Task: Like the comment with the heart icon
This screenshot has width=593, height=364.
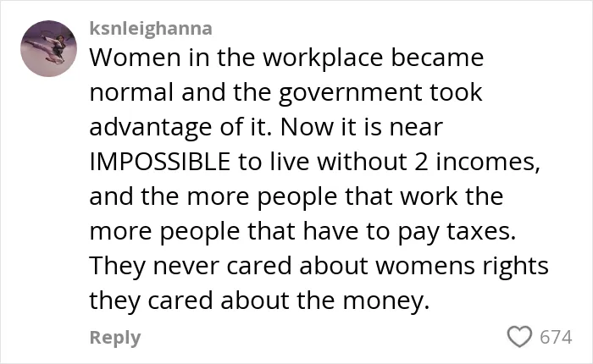Action: coord(519,336)
